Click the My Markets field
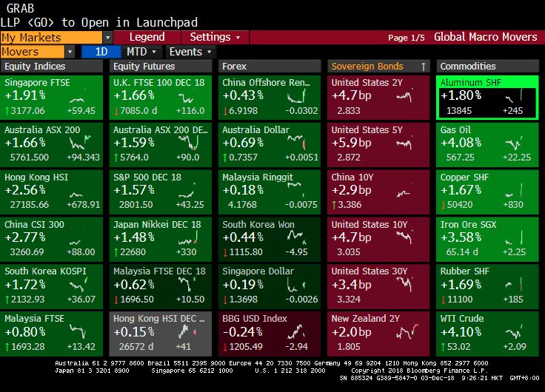This screenshot has height=392, width=545. click(51, 38)
